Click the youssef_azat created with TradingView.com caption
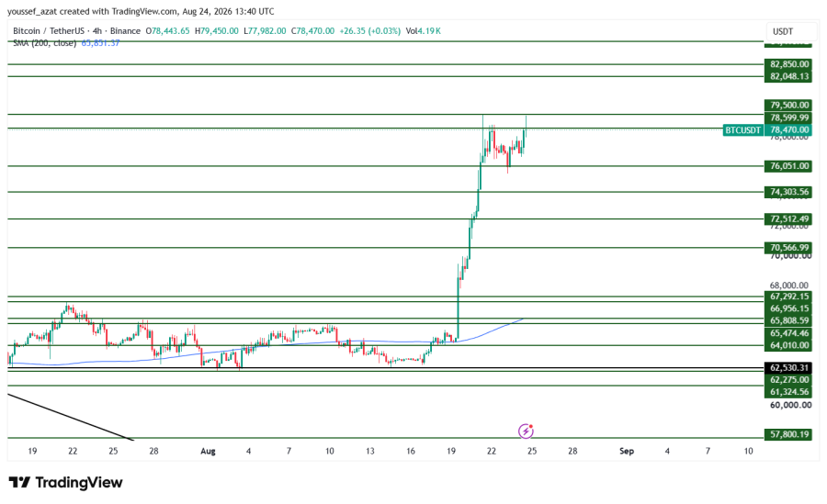 [141, 12]
